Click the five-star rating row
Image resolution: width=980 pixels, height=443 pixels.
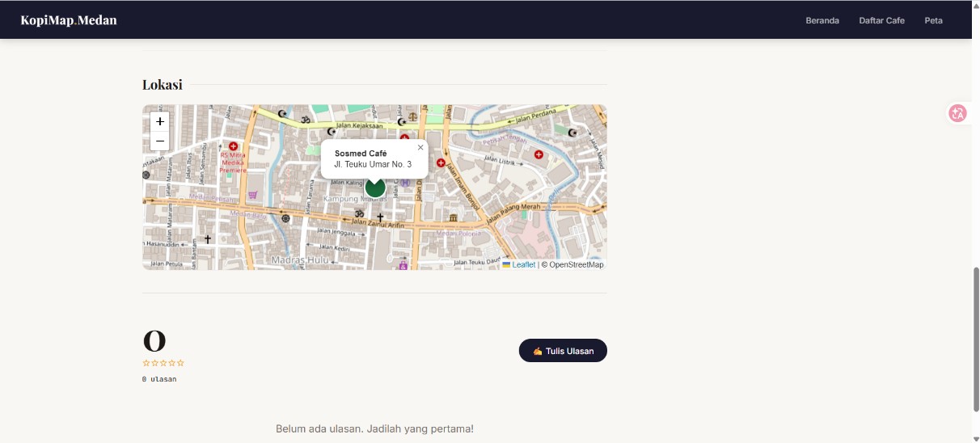pyautogui.click(x=163, y=363)
